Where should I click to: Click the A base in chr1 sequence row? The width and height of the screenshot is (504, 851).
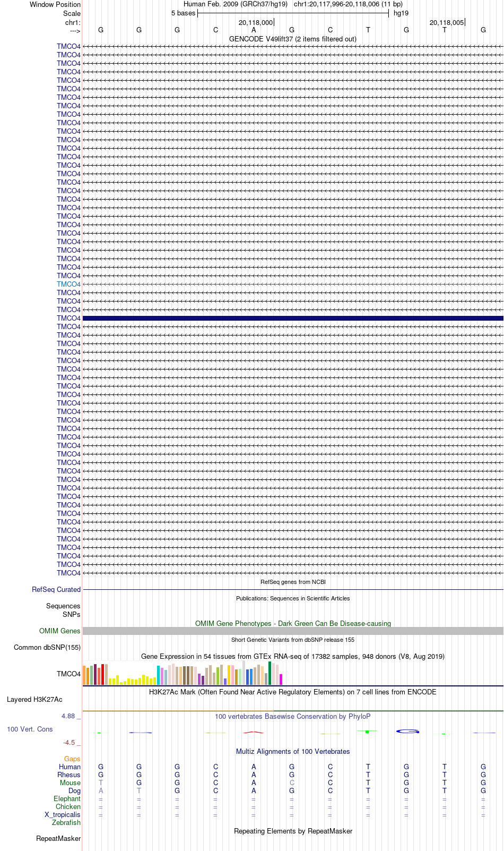pyautogui.click(x=254, y=30)
